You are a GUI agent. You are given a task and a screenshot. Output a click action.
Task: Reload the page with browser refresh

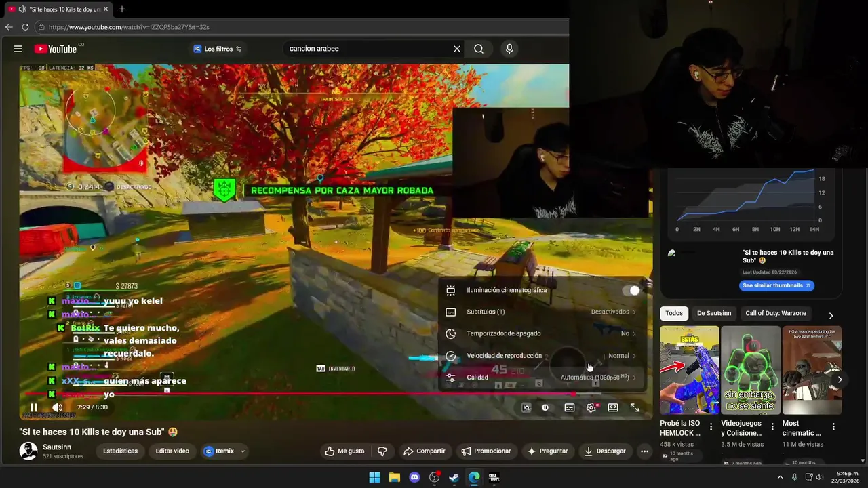point(25,27)
